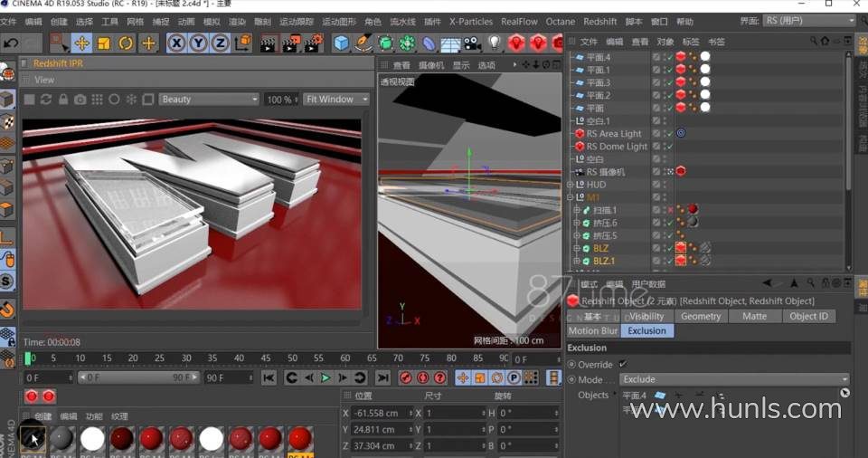Viewport: 868px width, 458px height.
Task: Toggle the green check on BLZ.1
Action: tap(670, 262)
